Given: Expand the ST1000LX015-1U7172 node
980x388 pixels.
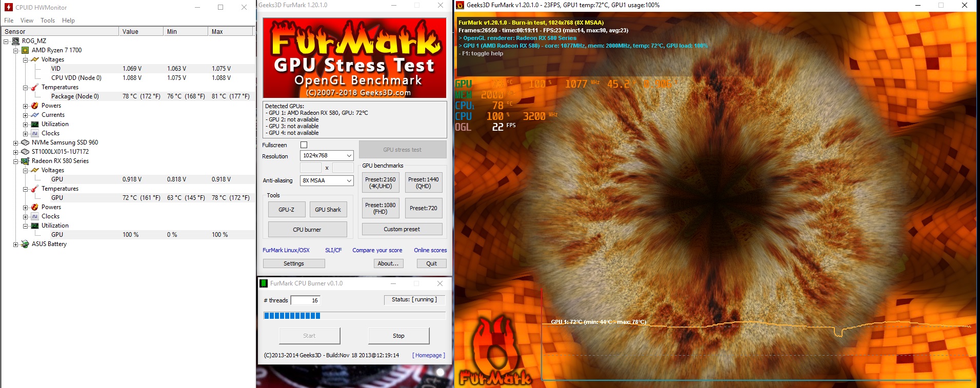Looking at the screenshot, I should pyautogui.click(x=15, y=152).
